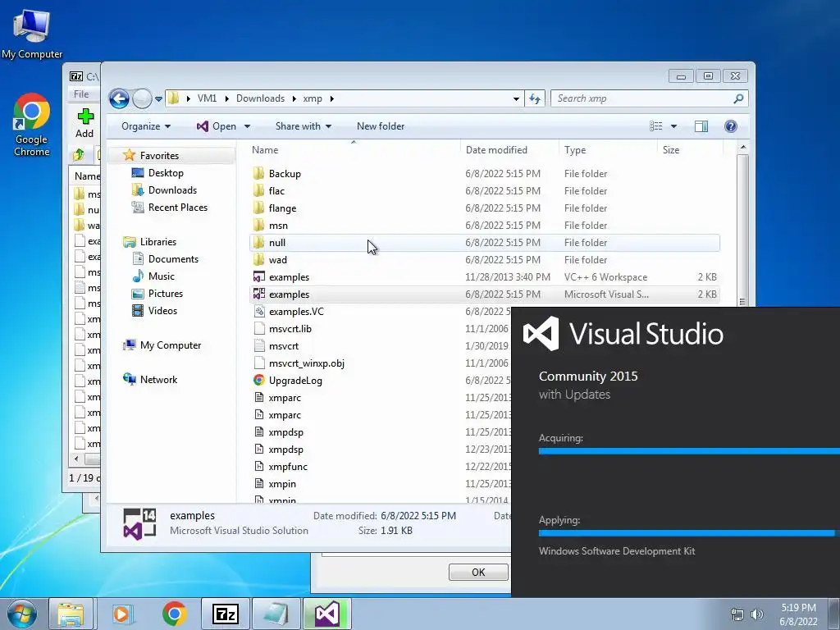Open the Share with menu
The image size is (840, 630).
pyautogui.click(x=304, y=126)
